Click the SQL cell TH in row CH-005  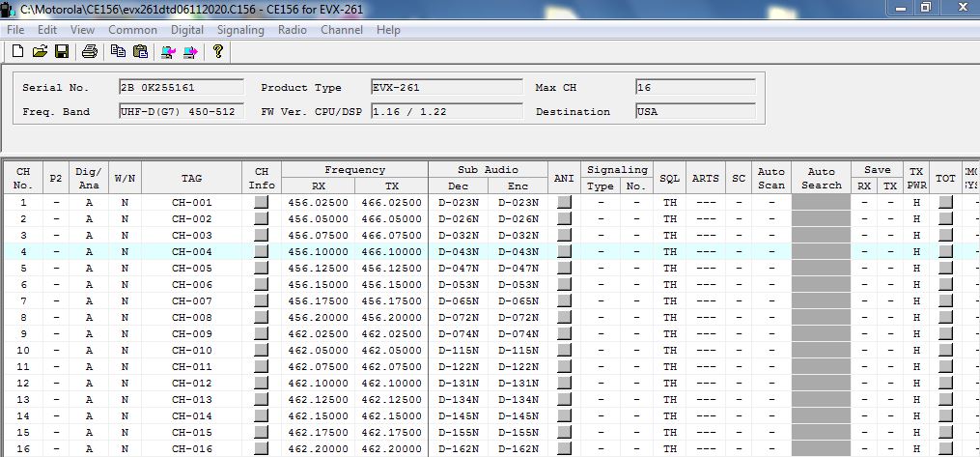coord(670,268)
